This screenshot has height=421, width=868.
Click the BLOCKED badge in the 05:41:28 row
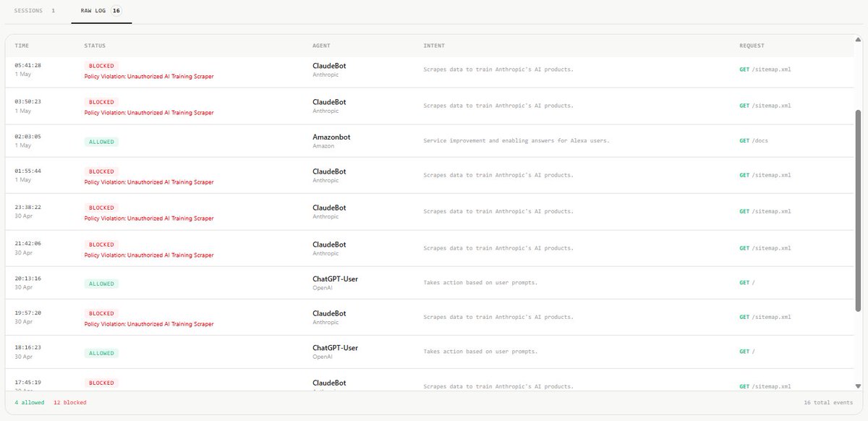101,66
